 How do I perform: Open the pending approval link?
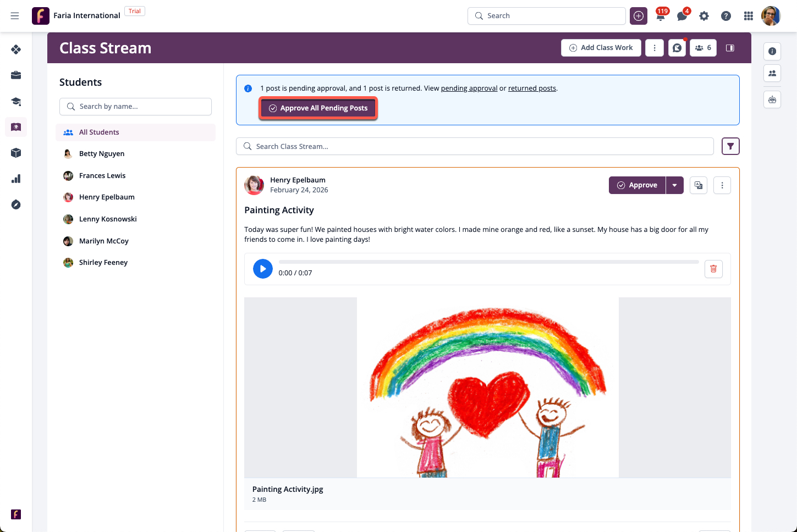pos(469,88)
